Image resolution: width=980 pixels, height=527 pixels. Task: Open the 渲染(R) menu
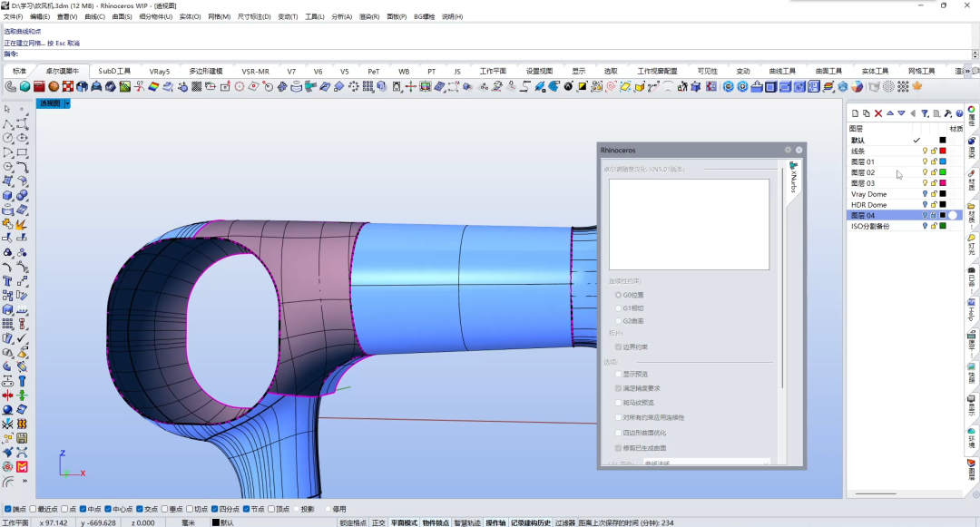point(369,17)
